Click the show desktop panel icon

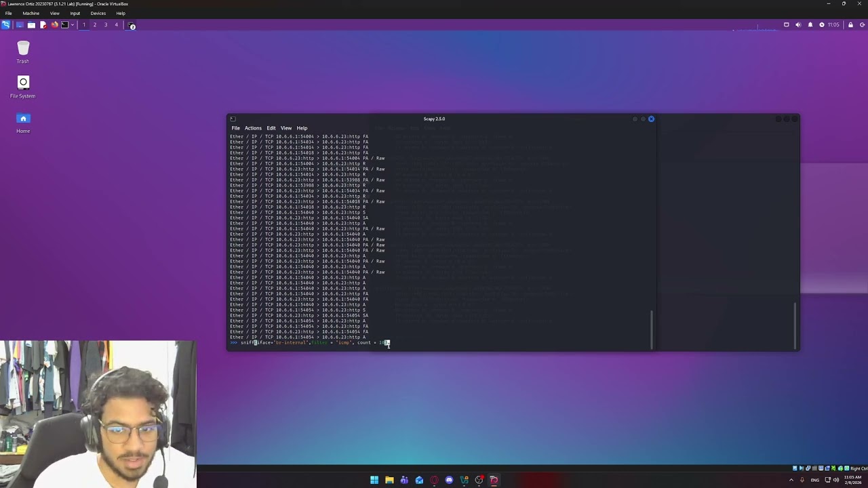[x=20, y=25]
